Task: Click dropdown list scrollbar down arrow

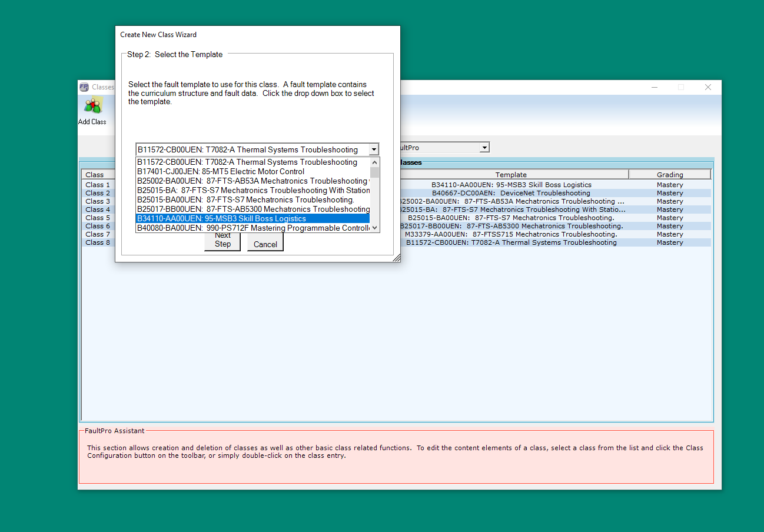Action: pyautogui.click(x=374, y=228)
